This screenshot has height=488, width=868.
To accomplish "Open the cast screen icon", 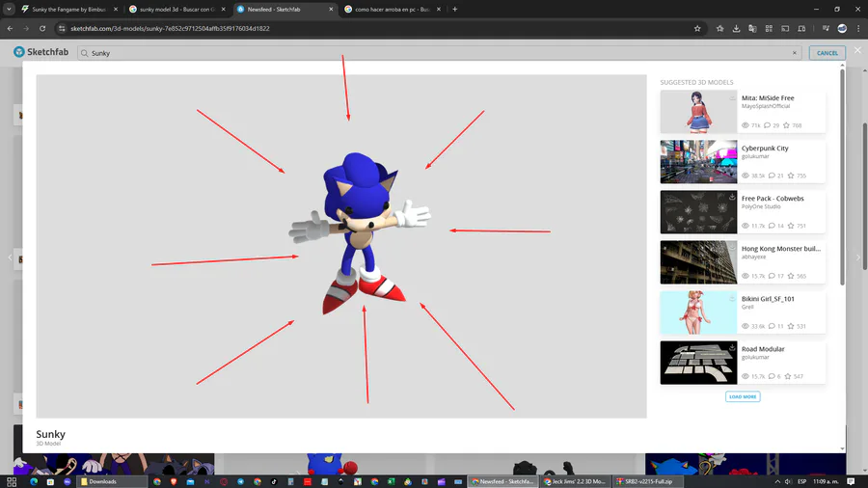I will click(785, 28).
